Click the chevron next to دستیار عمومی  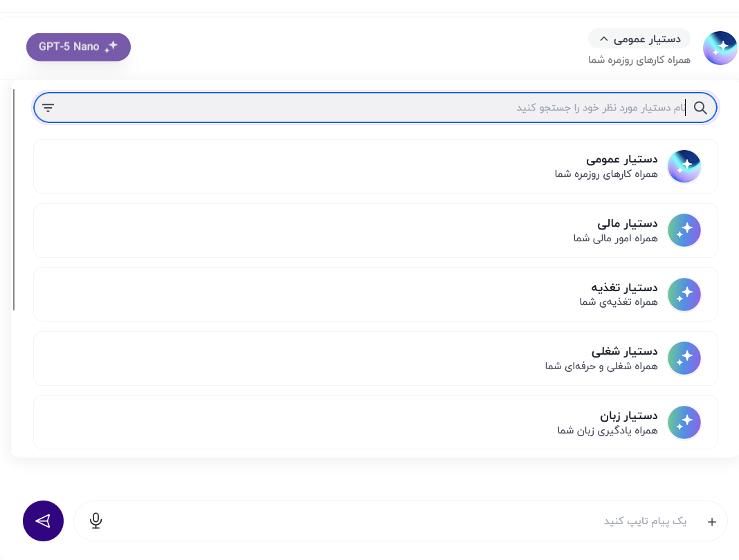click(604, 39)
